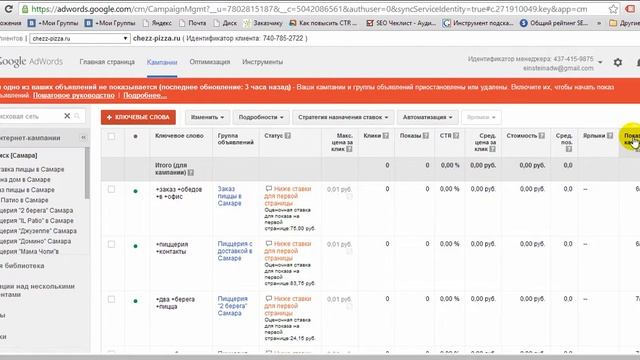This screenshot has height=360, width=640.
Task: Select Пиццерия "IL Patio" в Самаре in sidebar
Action: click(x=37, y=220)
